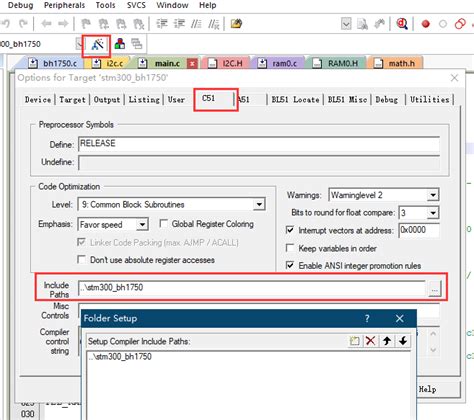The height and width of the screenshot is (420, 474).
Task: Open the Emphasis Favor speed dropdown
Action: [x=142, y=224]
